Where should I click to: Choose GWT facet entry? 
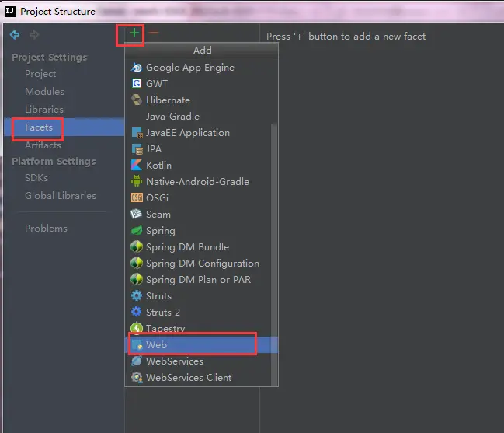point(202,84)
